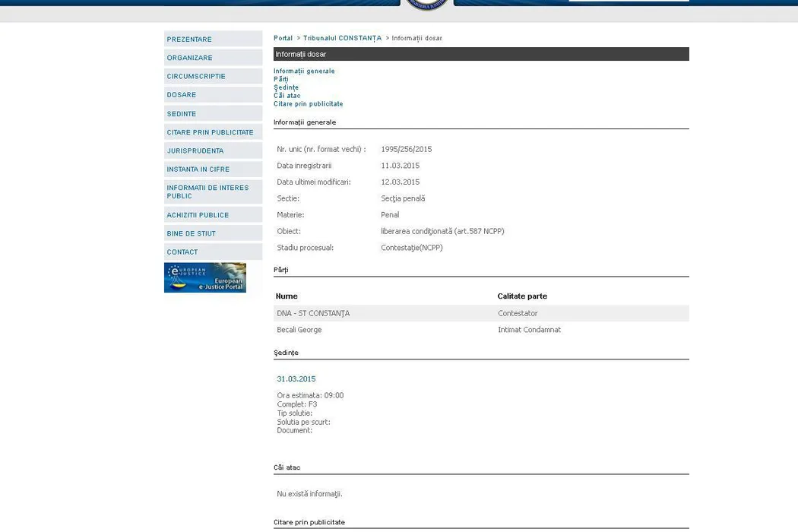Viewport: 798px width, 532px height.
Task: Click the Portal breadcrumb link
Action: coord(283,38)
